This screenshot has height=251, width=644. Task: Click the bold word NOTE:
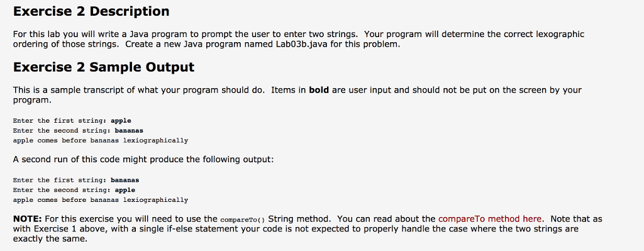click(28, 219)
